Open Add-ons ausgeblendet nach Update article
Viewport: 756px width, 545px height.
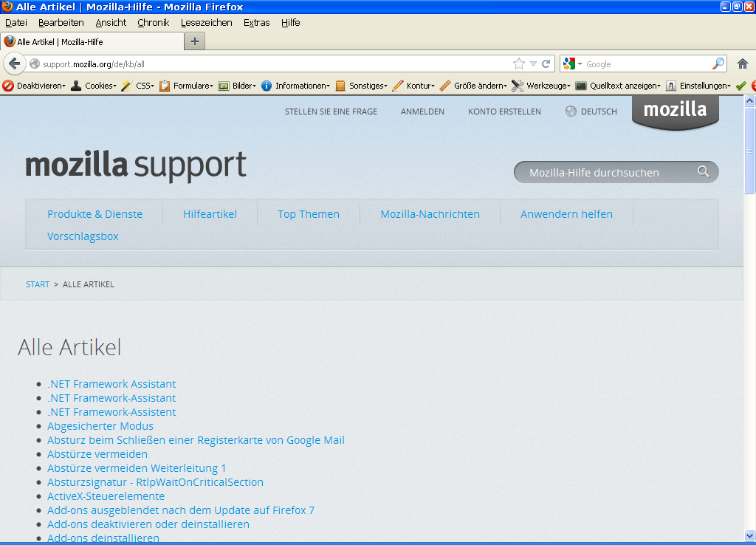181,510
